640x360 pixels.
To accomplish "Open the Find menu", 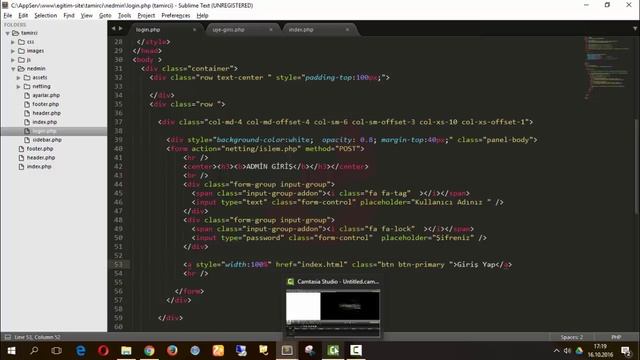I will pos(69,16).
